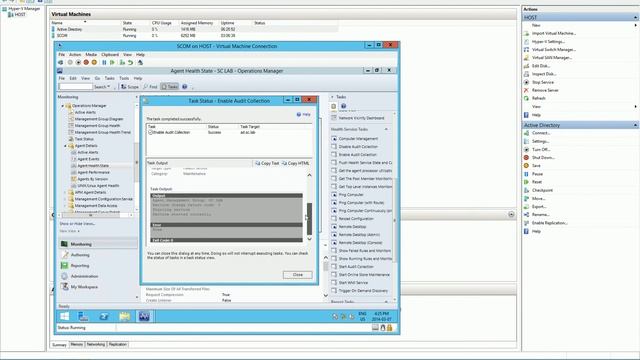Click Inspect Disk in Actions pane
The height and width of the screenshot is (360, 640).
coord(544,74)
